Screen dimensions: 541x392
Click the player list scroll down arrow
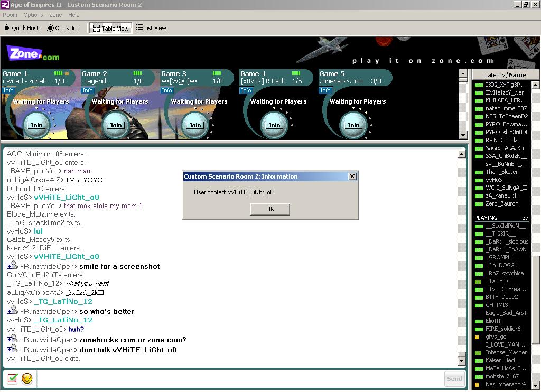coord(535,385)
